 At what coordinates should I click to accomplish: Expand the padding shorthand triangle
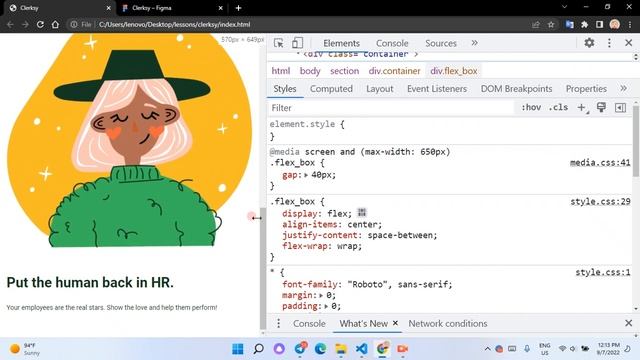tap(326, 306)
